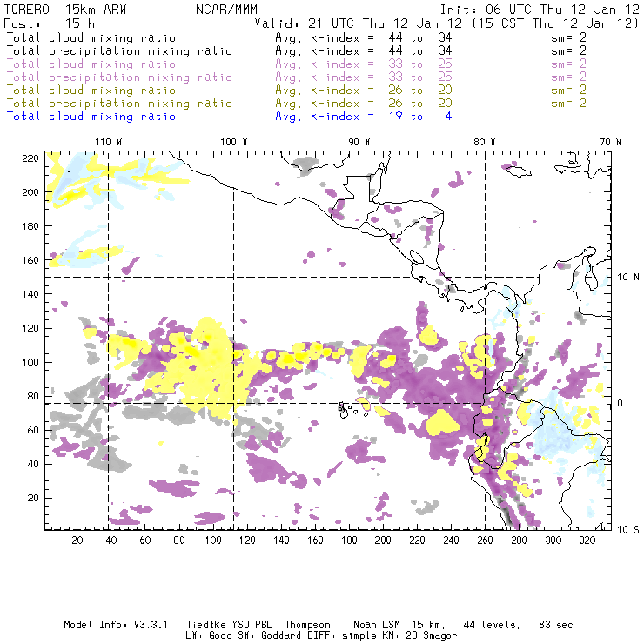Click 'Avg. k-index = 26 to 20' in olive precipitation row
This screenshot has width=644, height=644.
[364, 103]
